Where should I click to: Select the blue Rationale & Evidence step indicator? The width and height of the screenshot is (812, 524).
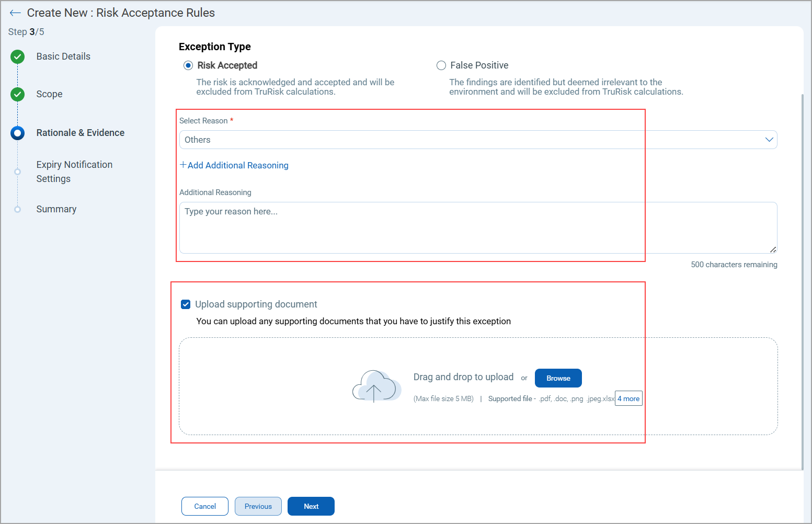[17, 133]
